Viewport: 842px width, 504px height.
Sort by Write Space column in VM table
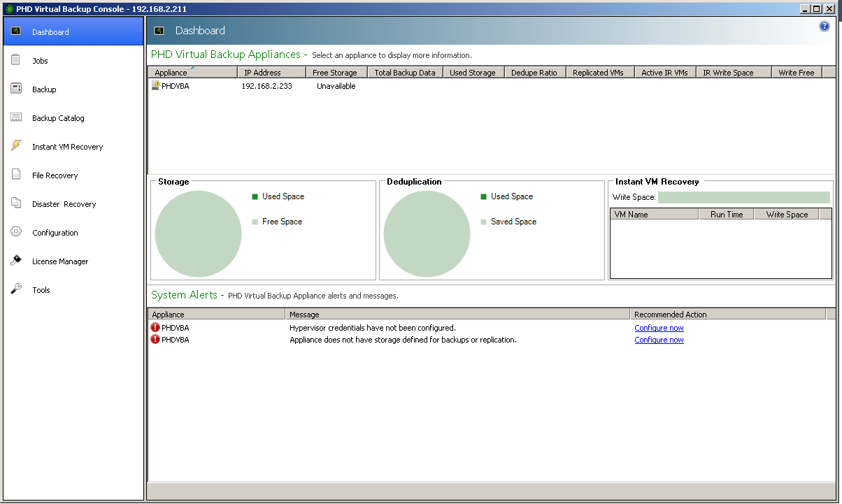click(x=787, y=214)
